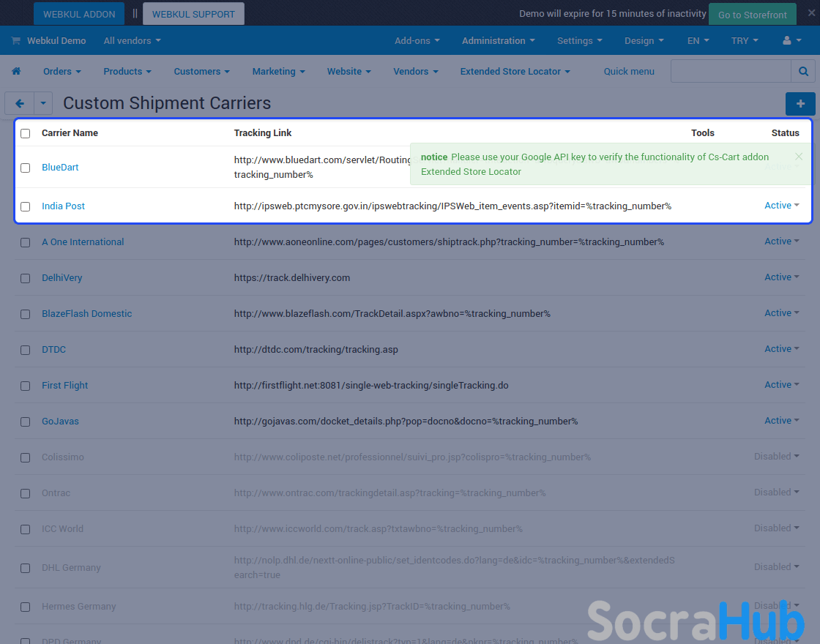Open the Add-ons menu

click(417, 40)
